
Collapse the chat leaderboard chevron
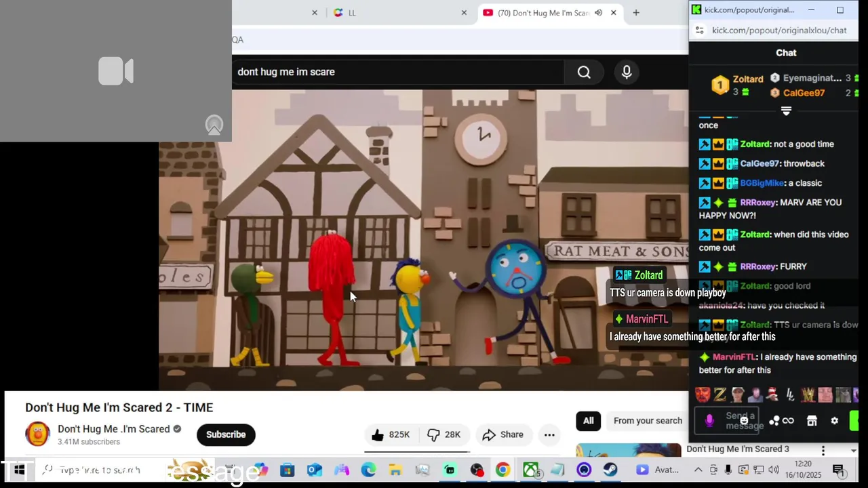(x=786, y=111)
